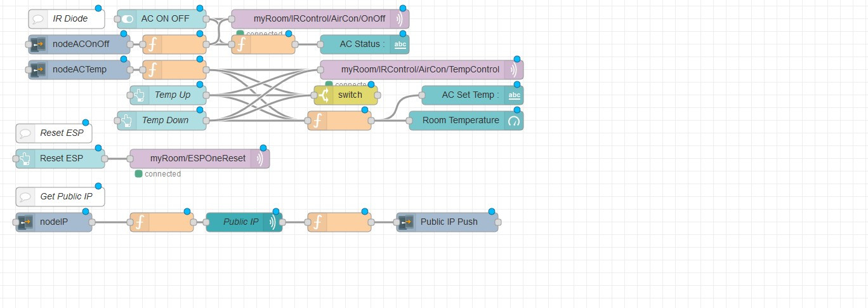868x308 pixels.
Task: Click the f icon of function node beside nodeACTemp
Action: [152, 70]
